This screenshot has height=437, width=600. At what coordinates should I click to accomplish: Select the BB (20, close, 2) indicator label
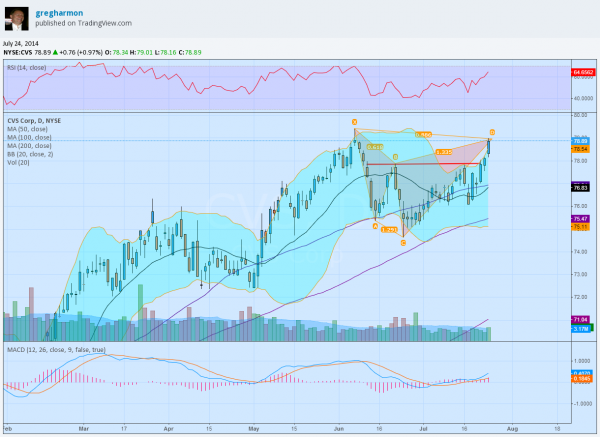coord(30,154)
